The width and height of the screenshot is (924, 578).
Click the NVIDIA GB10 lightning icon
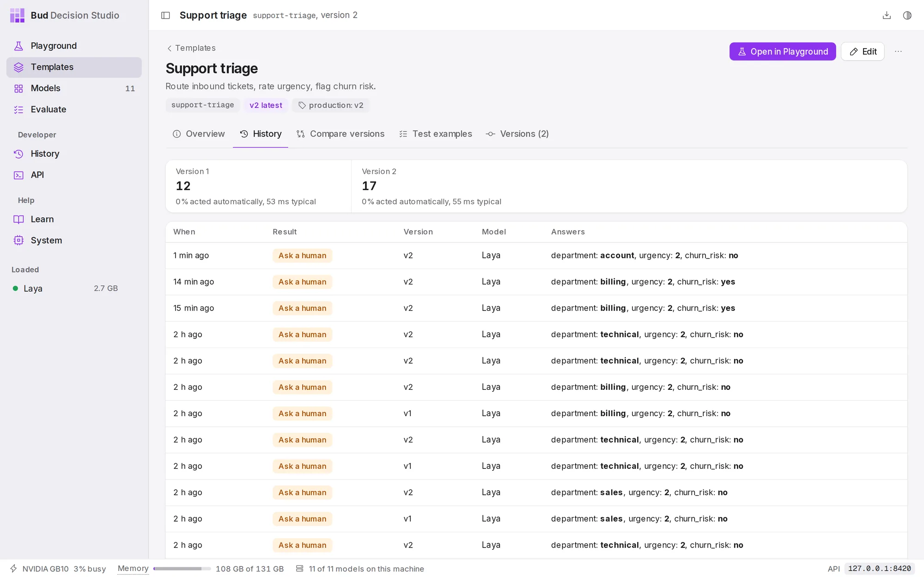14,568
